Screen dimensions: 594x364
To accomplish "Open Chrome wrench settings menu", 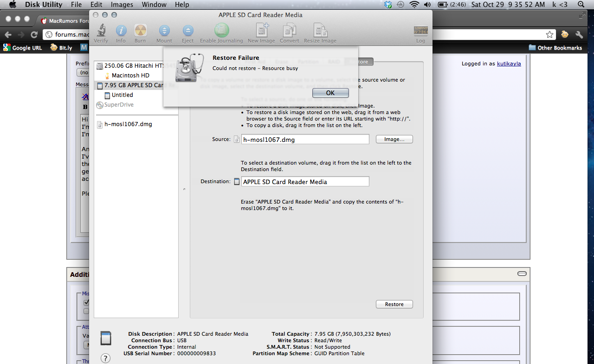I will (x=579, y=34).
